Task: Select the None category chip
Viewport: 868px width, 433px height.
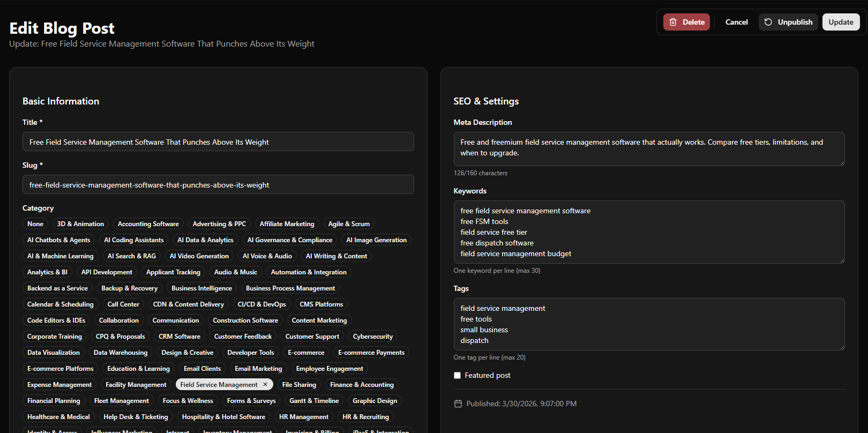Action: (x=35, y=224)
